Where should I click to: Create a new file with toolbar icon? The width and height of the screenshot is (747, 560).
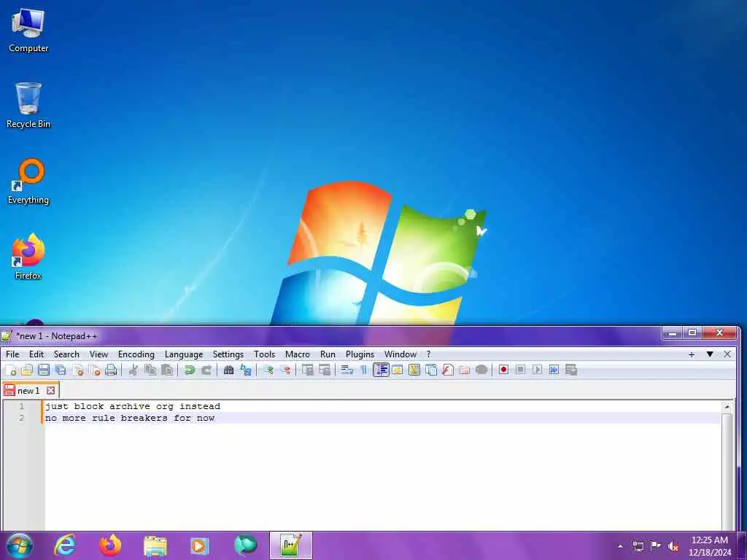point(10,370)
